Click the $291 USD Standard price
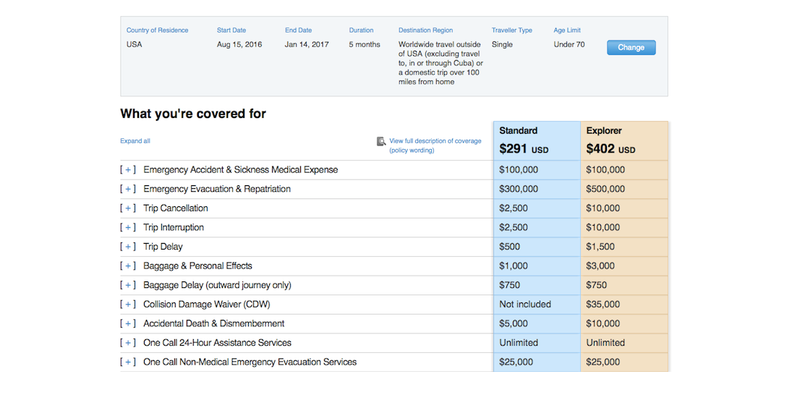 click(523, 149)
